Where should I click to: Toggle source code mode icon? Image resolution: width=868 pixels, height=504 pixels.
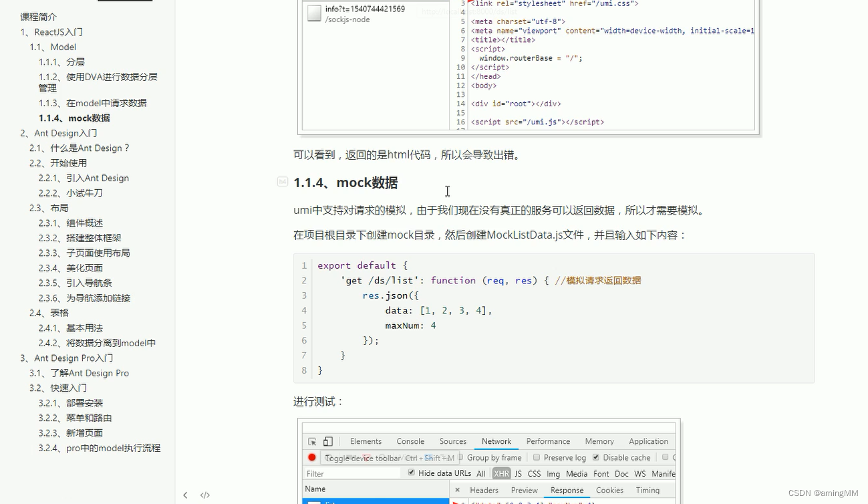(x=205, y=495)
